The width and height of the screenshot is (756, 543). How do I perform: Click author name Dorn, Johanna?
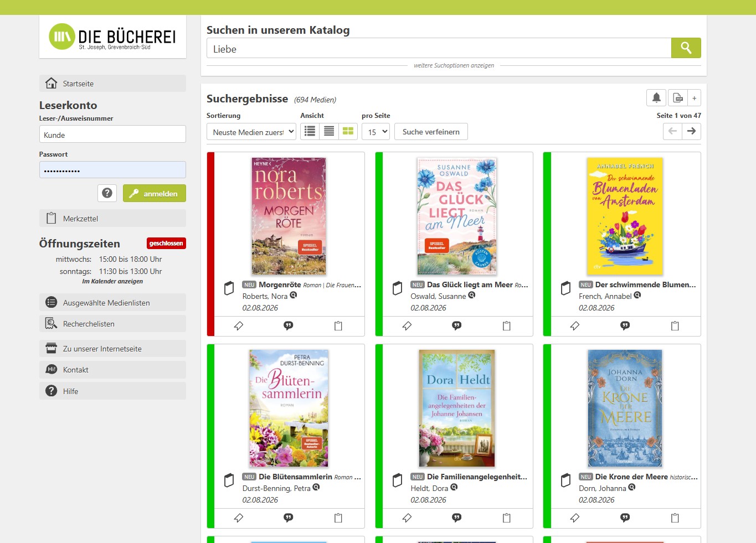point(602,488)
